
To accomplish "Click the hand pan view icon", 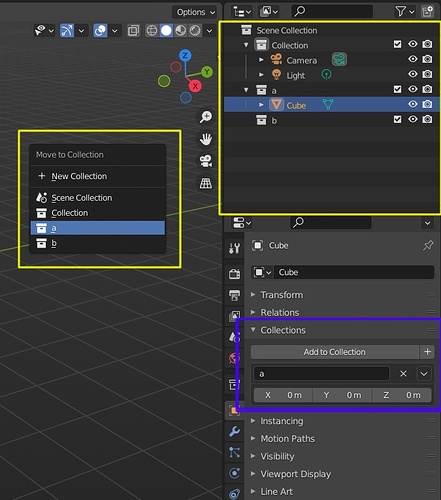I will pos(206,139).
